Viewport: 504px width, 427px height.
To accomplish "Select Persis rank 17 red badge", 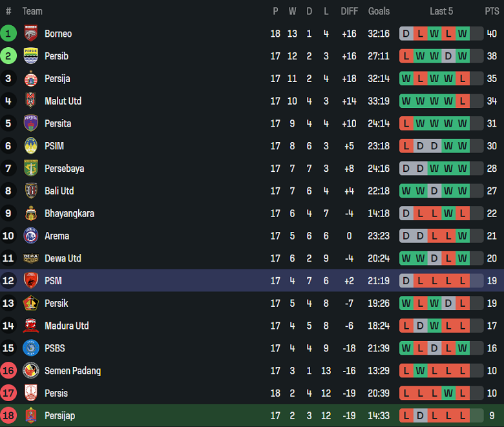I will coord(8,393).
